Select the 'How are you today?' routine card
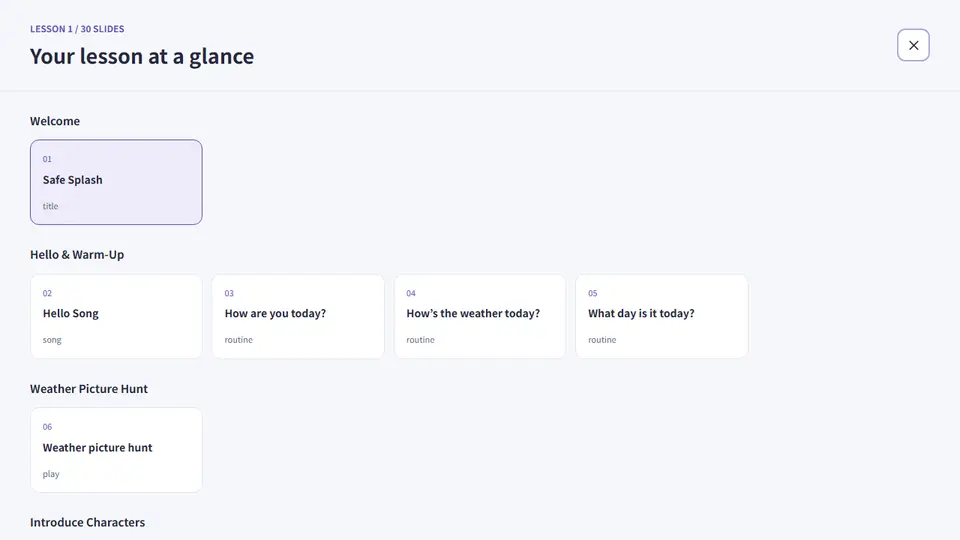This screenshot has width=960, height=540. point(298,316)
